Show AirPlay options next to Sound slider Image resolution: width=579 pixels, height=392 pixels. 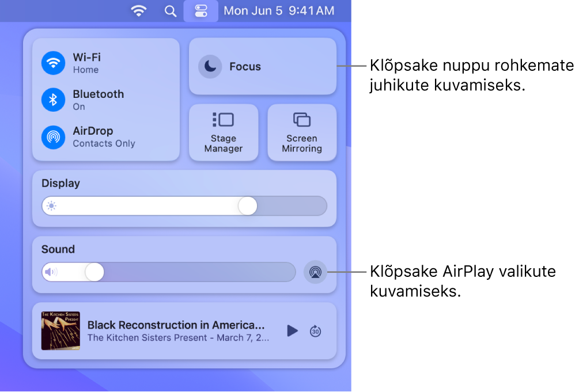tap(315, 272)
